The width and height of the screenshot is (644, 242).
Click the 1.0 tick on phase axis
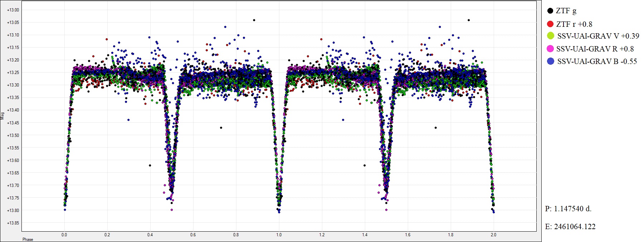click(x=279, y=235)
